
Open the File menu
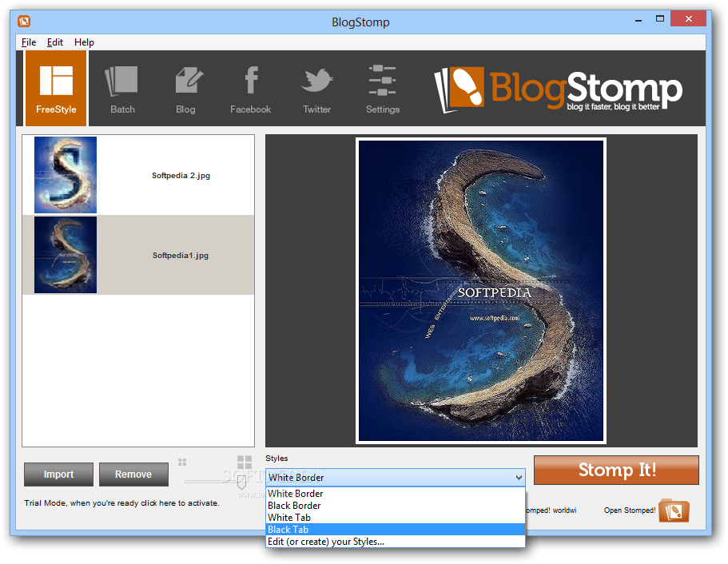(29, 42)
